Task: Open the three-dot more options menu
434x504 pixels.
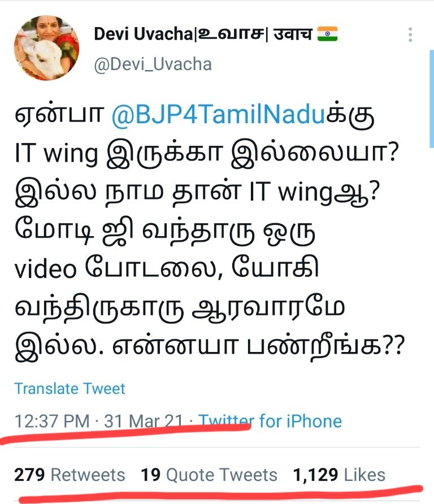Action: [410, 34]
